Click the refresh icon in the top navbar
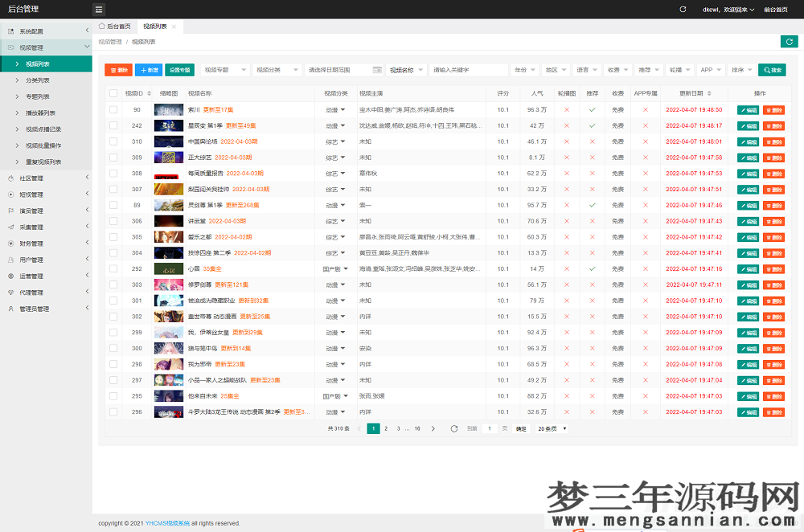Image resolution: width=804 pixels, height=532 pixels. click(684, 9)
